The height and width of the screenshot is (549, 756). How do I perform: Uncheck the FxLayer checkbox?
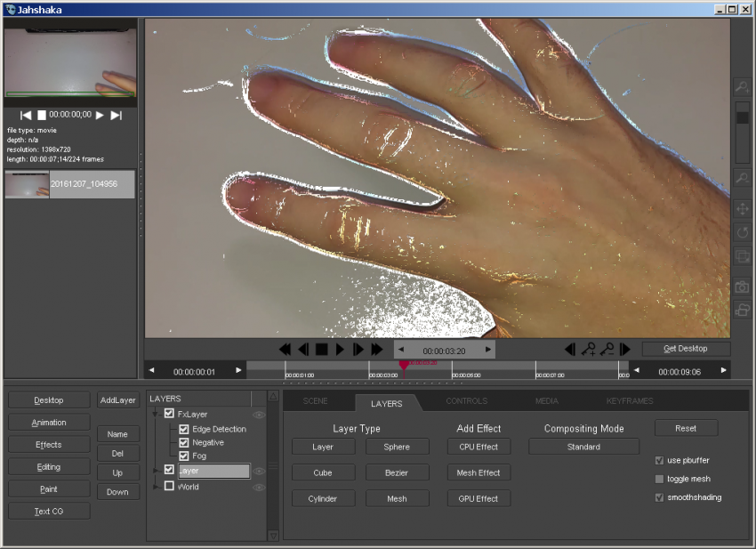pos(169,414)
